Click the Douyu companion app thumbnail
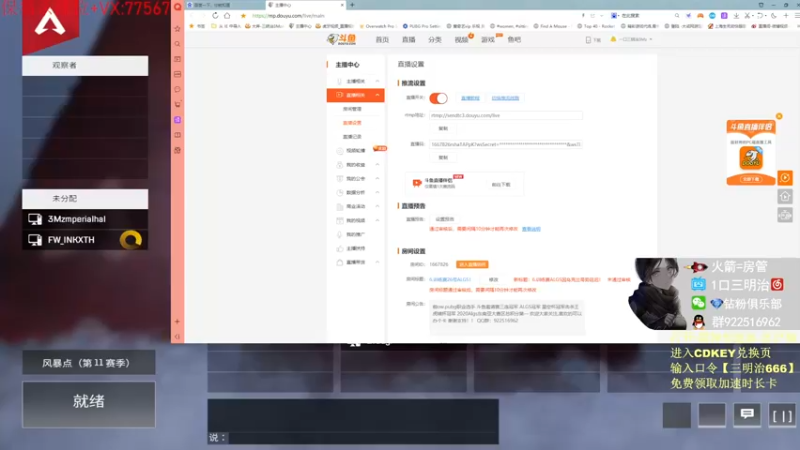 pyautogui.click(x=751, y=158)
